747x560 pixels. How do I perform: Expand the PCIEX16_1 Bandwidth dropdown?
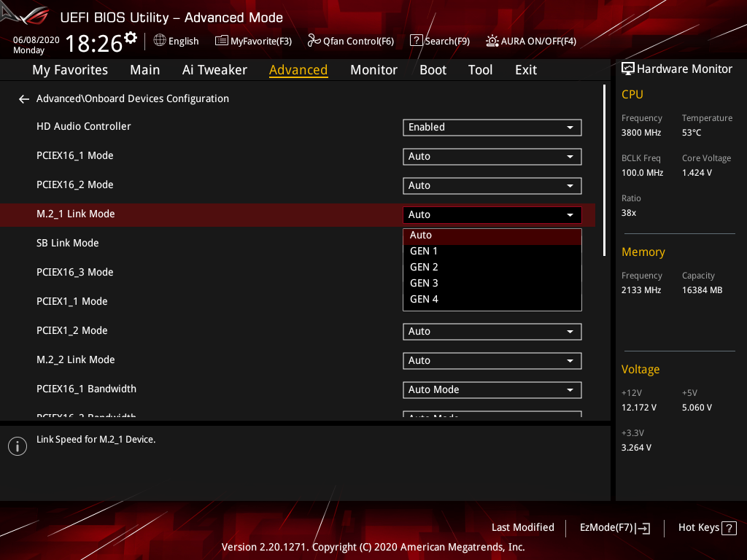[x=492, y=390]
